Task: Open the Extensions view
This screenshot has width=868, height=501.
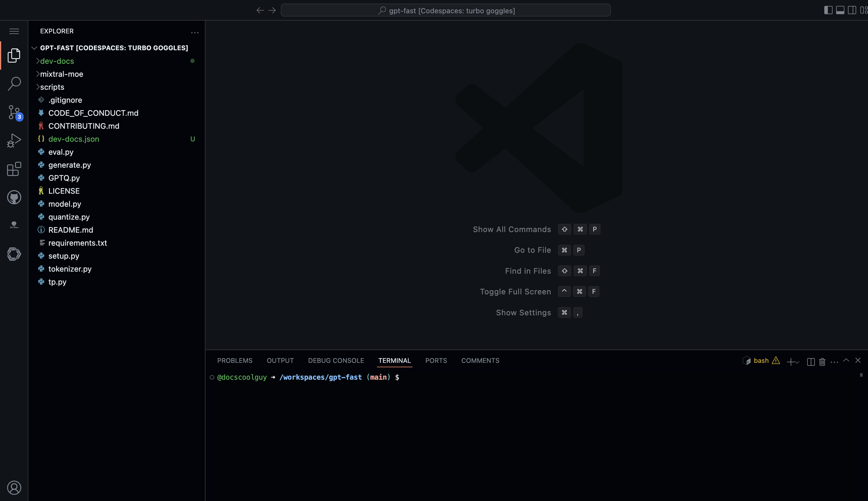Action: tap(14, 169)
